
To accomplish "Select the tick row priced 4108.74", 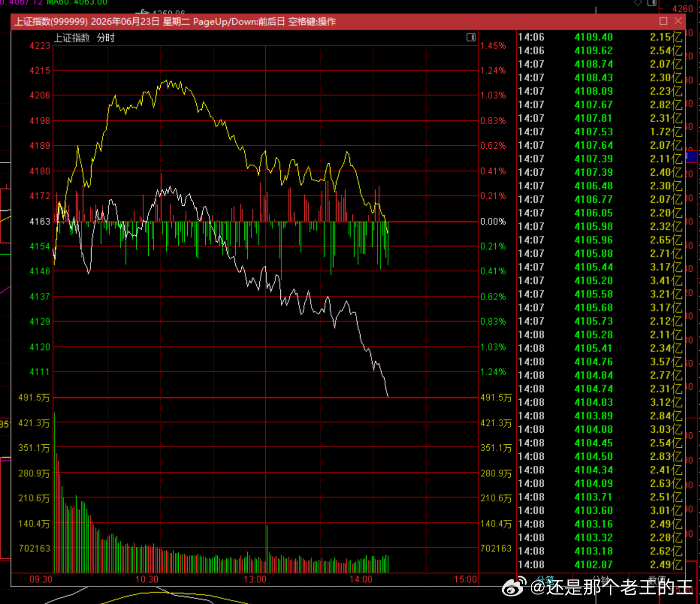I will (600, 64).
